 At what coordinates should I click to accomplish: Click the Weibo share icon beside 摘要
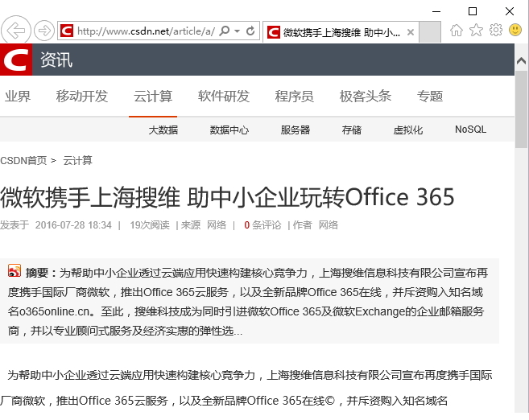pyautogui.click(x=14, y=270)
